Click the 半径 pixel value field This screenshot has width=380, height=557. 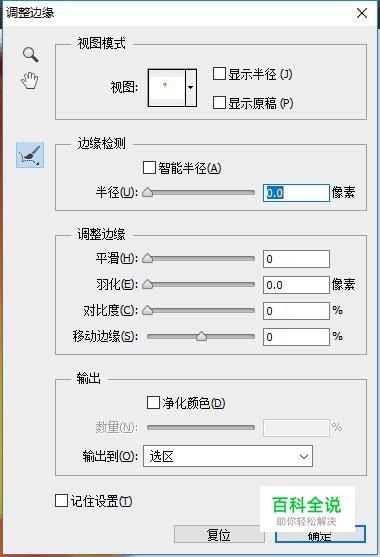pos(296,193)
